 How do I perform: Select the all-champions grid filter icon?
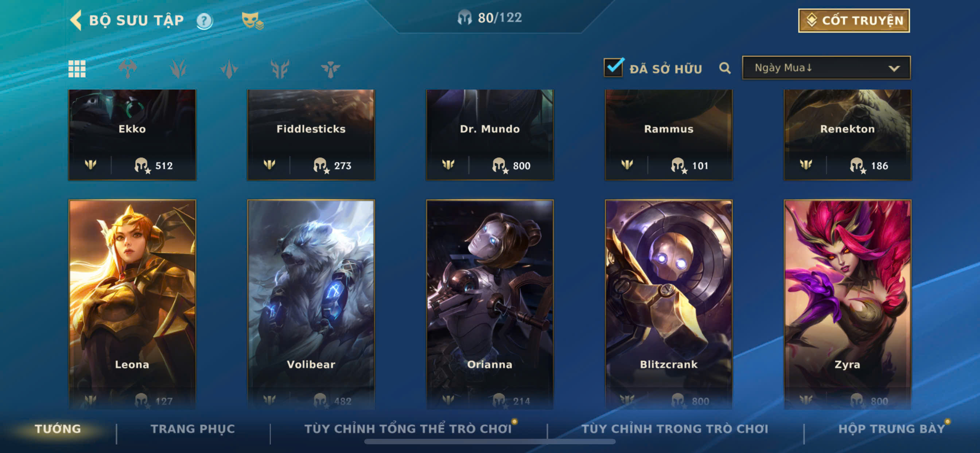tap(77, 69)
